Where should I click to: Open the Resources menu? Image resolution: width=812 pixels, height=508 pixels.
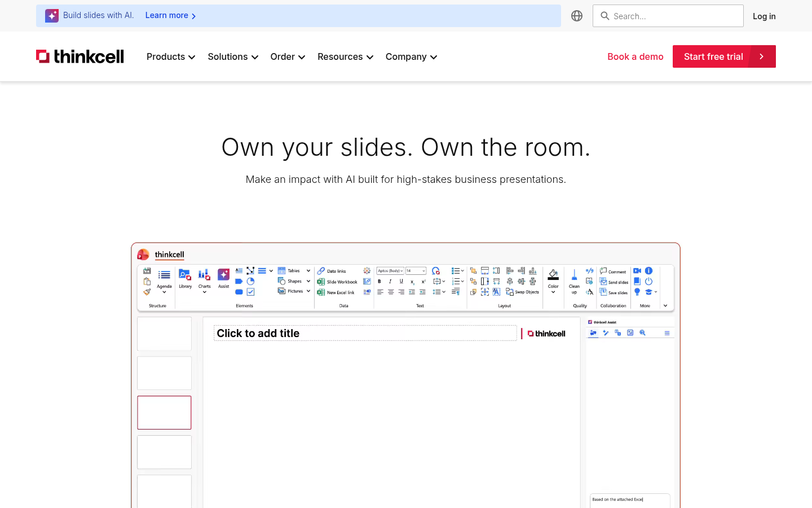pyautogui.click(x=345, y=56)
